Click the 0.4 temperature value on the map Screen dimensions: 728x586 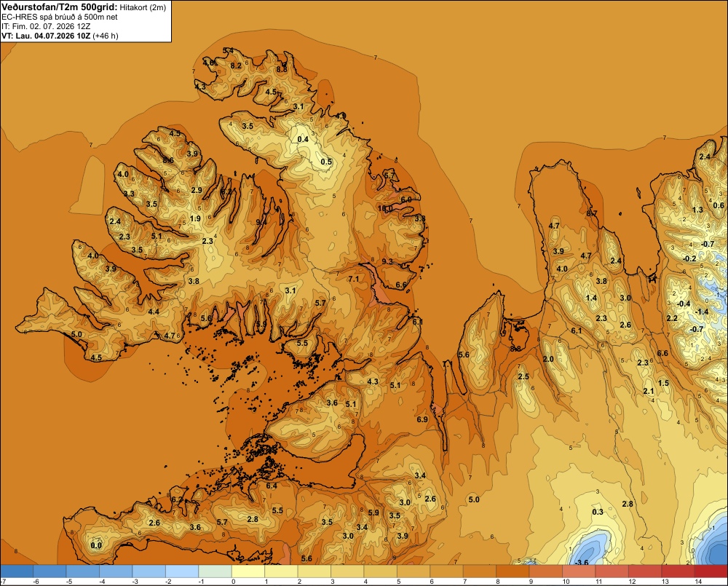tap(303, 139)
